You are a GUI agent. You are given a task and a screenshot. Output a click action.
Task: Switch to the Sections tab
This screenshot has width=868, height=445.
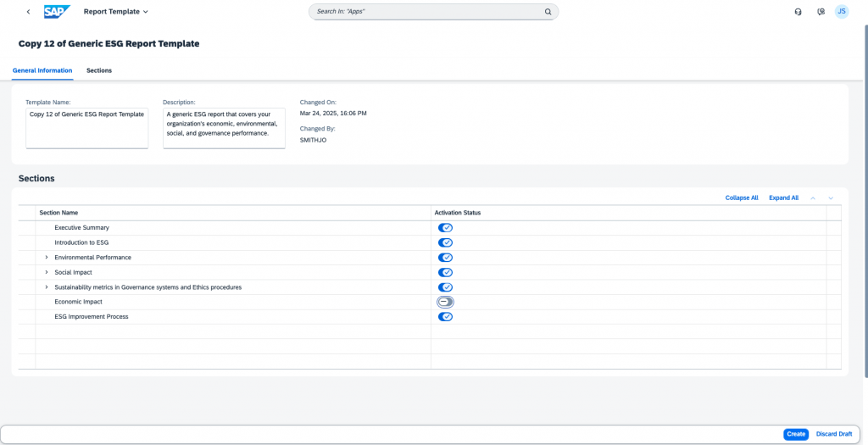click(99, 71)
